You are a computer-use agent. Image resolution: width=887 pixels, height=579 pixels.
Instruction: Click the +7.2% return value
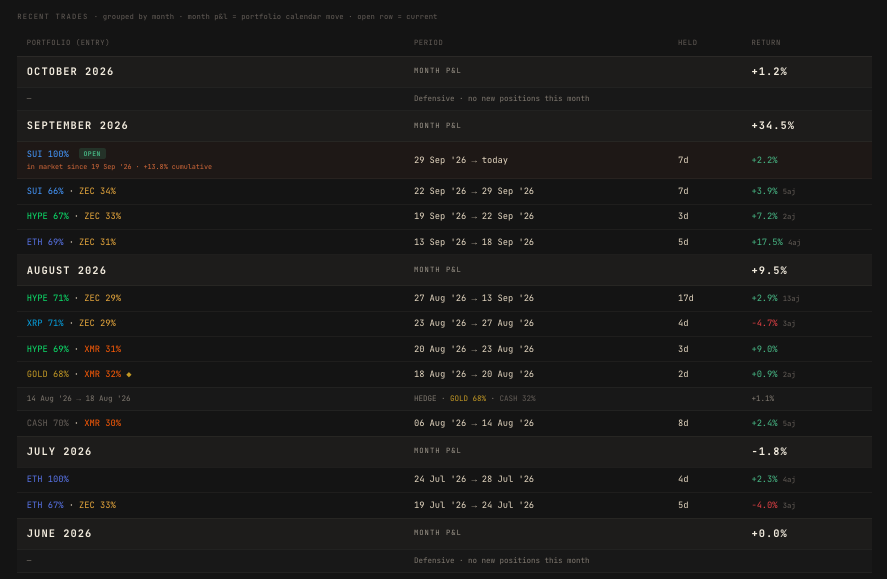764,216
